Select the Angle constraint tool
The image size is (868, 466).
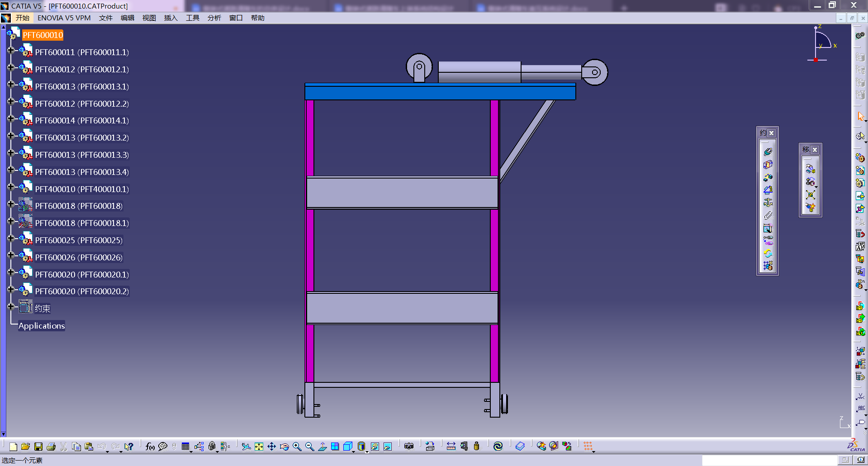(x=768, y=190)
